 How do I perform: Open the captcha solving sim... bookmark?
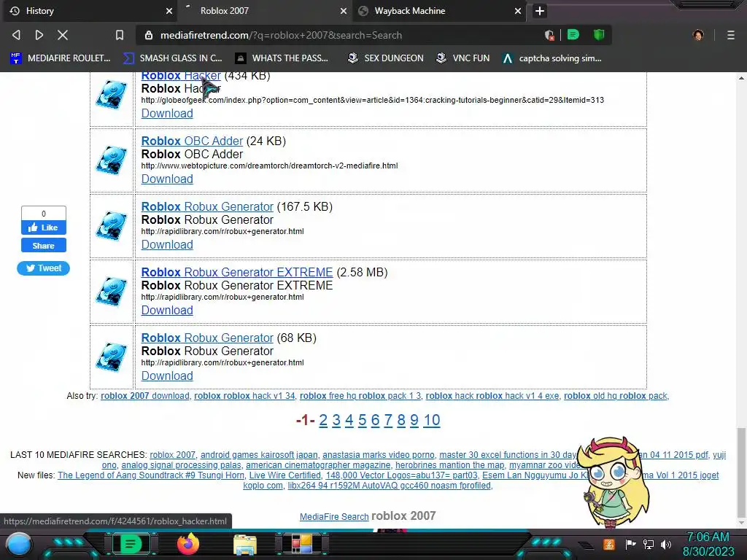point(551,58)
